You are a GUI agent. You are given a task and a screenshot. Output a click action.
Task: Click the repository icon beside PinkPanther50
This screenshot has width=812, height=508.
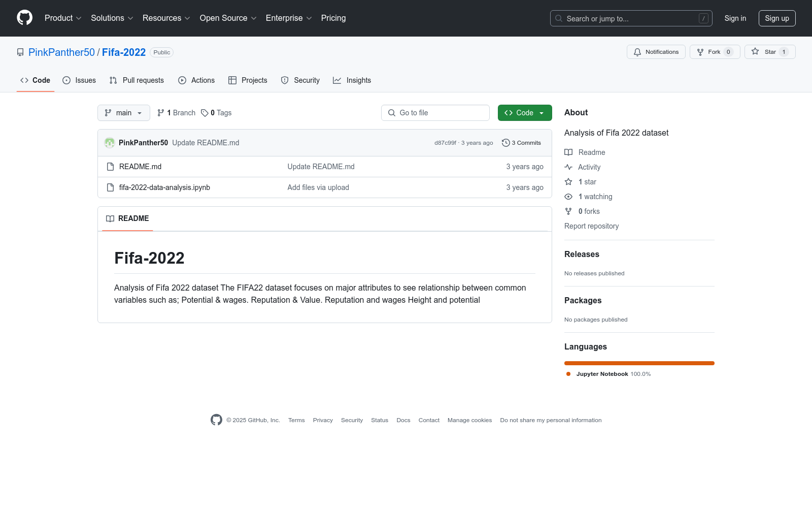point(20,52)
